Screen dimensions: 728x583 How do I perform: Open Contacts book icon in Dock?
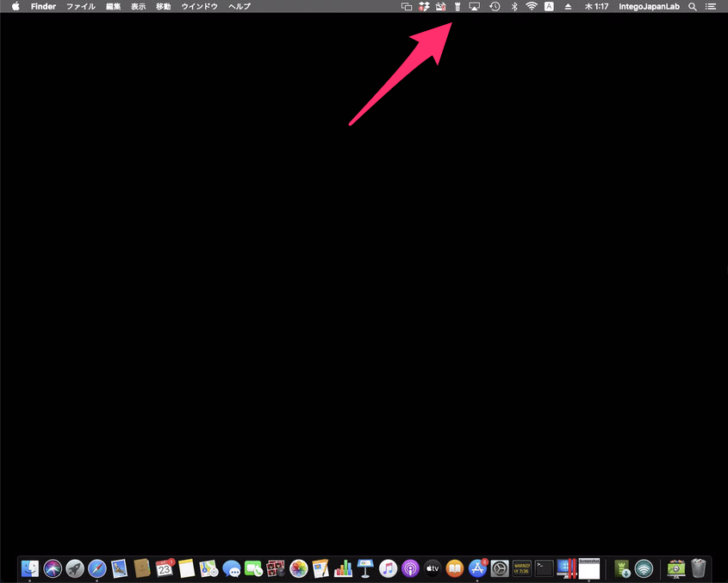(142, 568)
